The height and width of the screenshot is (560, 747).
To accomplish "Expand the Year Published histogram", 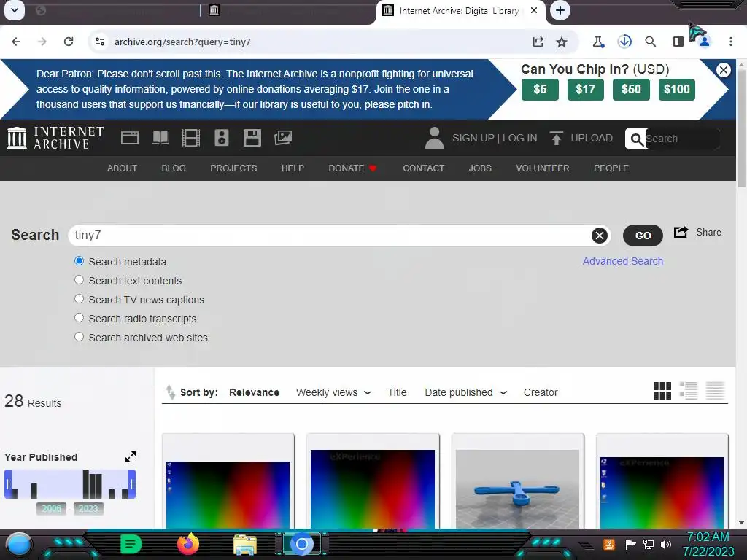I will [131, 456].
